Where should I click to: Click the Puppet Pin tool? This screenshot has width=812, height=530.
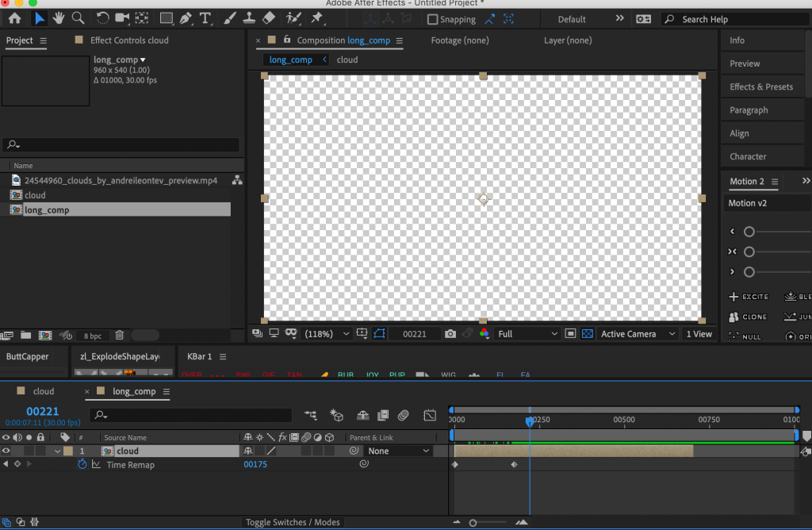coord(316,18)
